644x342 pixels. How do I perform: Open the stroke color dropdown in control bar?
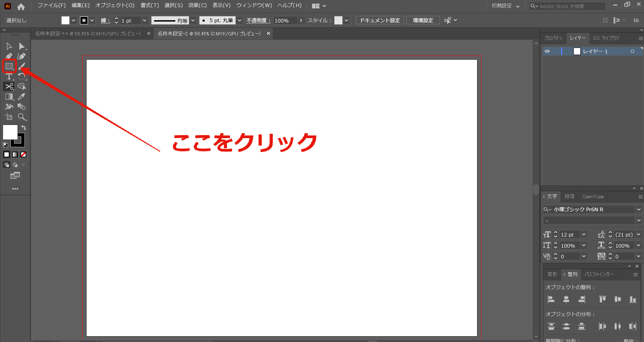point(93,21)
